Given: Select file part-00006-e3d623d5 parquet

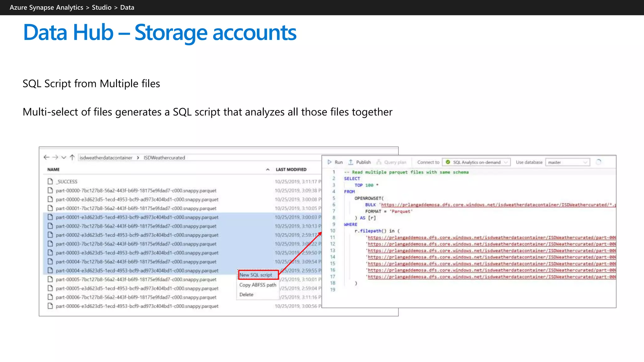Looking at the screenshot, I should tap(137, 306).
